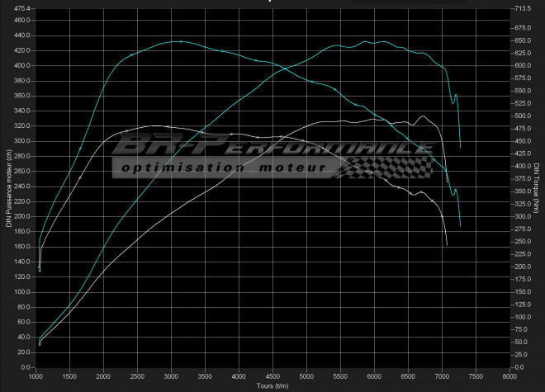
Task: Click the 8000 tick on RPM axis
Action: tap(508, 375)
